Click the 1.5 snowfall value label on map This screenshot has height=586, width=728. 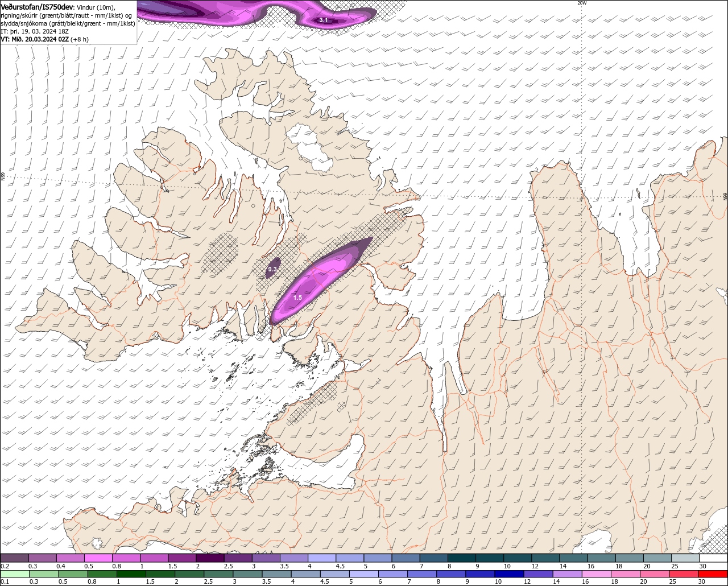click(x=297, y=298)
